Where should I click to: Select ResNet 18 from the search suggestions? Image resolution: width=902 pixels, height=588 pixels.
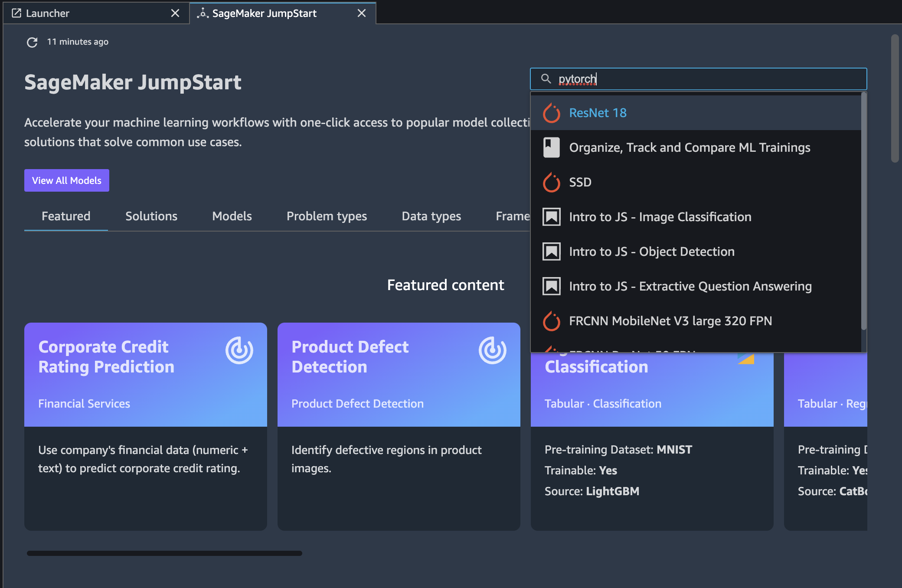pos(598,113)
